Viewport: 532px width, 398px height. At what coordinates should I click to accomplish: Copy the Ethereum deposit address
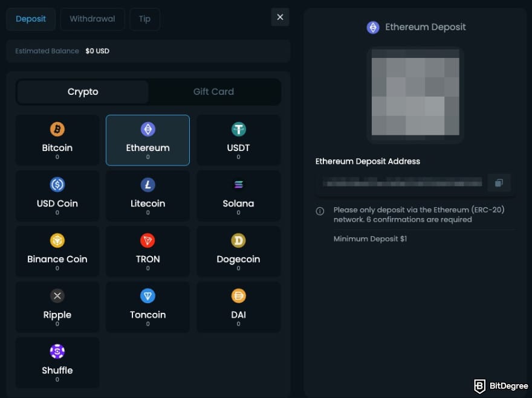tap(499, 183)
